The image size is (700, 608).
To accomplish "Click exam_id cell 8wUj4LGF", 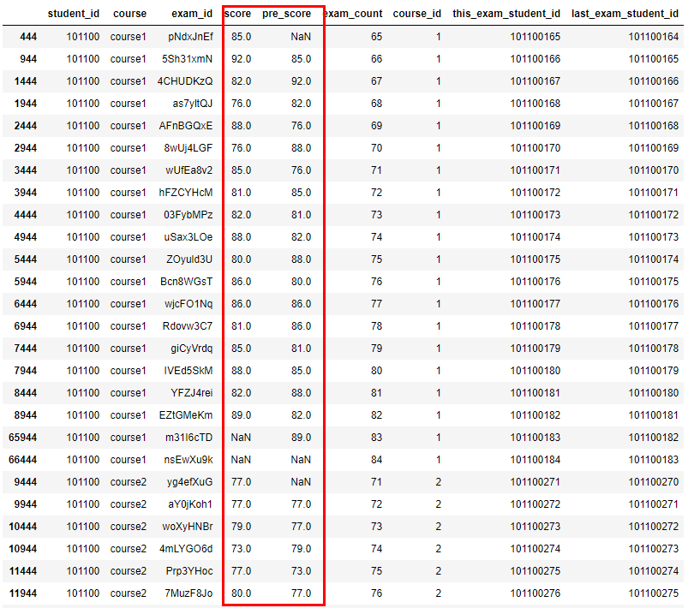I will pos(188,148).
